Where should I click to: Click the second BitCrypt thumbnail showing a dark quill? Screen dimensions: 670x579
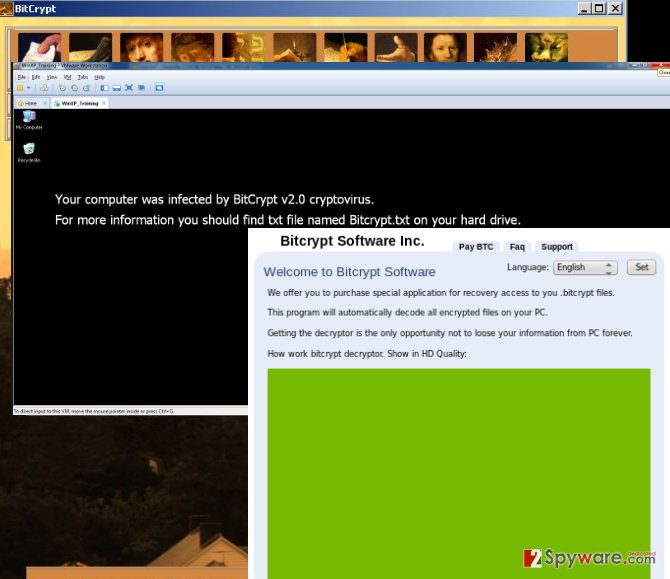coord(90,47)
